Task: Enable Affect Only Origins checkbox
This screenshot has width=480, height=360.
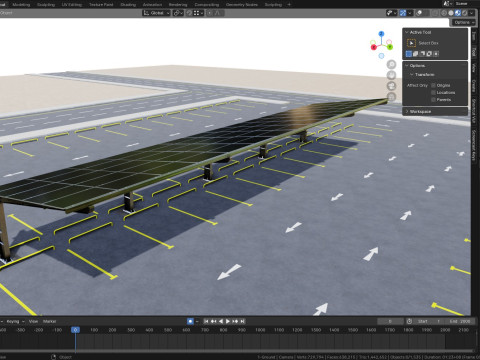Action: 434,85
